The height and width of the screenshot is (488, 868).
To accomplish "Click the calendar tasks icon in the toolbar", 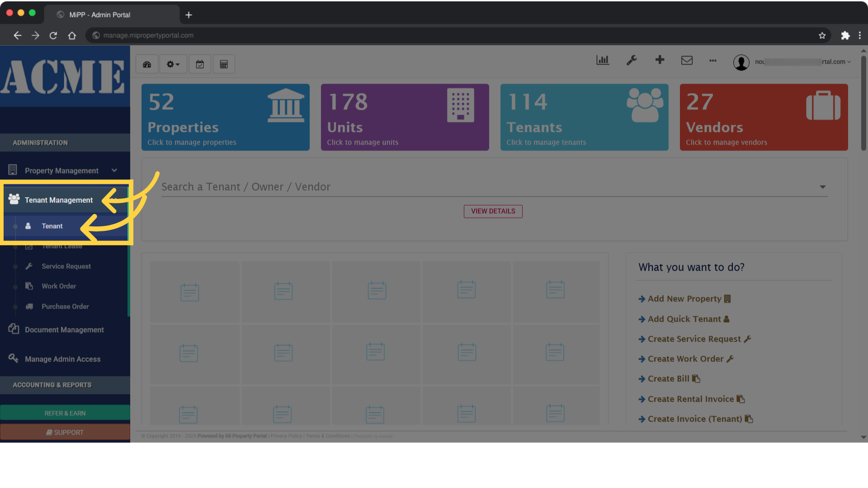I will click(x=200, y=64).
